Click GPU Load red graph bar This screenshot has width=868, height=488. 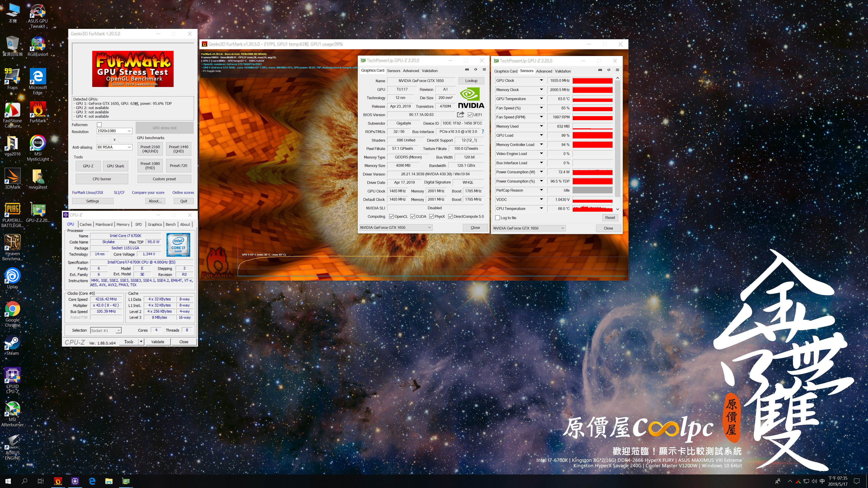point(592,135)
